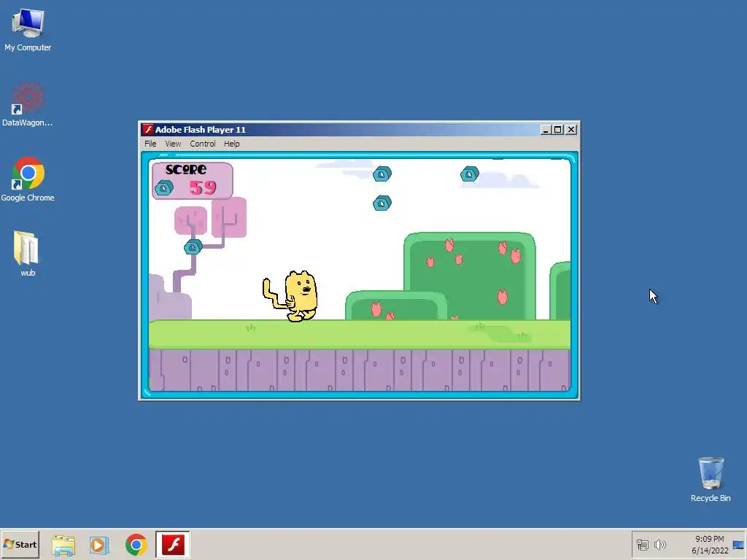This screenshot has width=747, height=560.
Task: Click Flash Player taskbar button
Action: [173, 544]
